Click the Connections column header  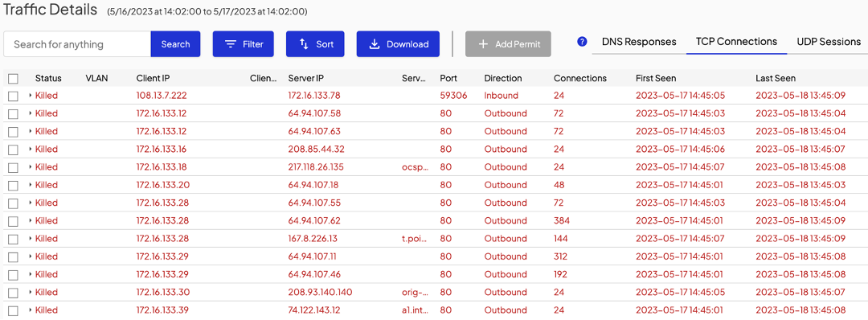pyautogui.click(x=580, y=78)
